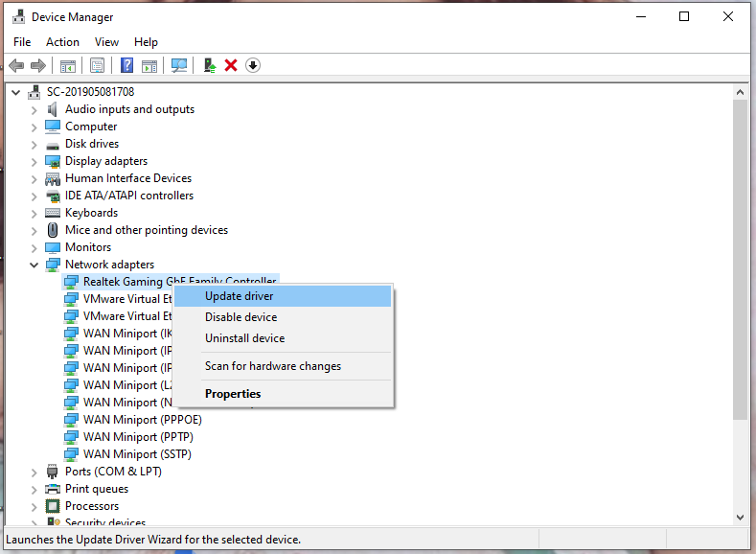Click the Forward arrow in toolbar
The image size is (756, 554).
click(x=38, y=65)
